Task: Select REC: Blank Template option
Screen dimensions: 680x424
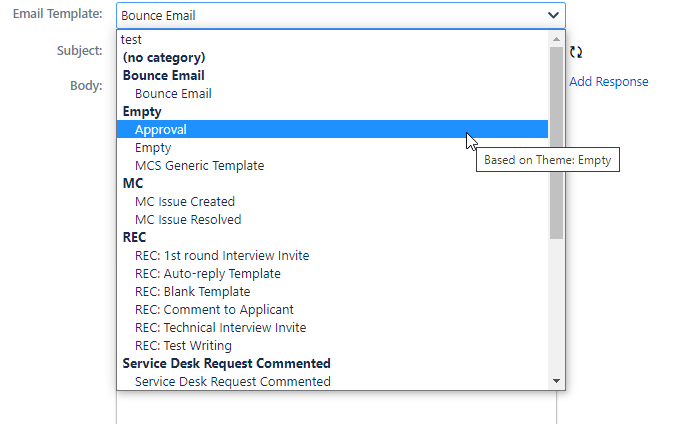Action: [332, 291]
